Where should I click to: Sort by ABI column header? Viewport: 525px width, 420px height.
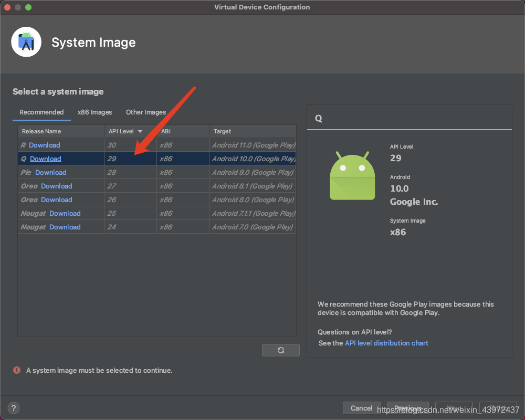point(183,131)
